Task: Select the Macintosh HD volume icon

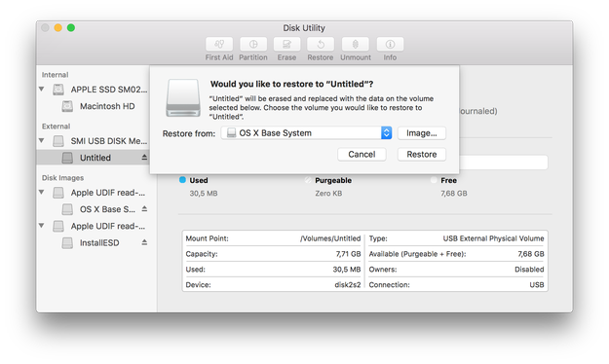Action: click(x=67, y=106)
